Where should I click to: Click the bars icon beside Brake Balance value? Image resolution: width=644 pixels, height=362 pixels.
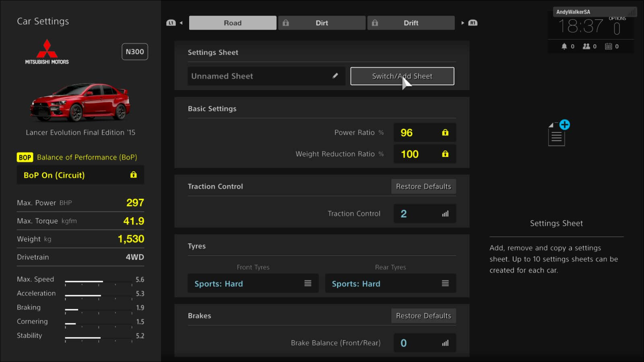pos(445,343)
